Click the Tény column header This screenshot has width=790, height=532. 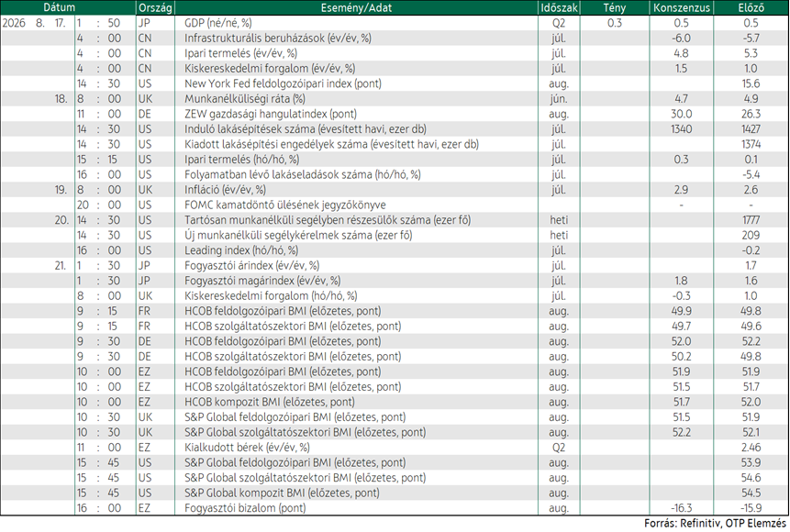tap(614, 7)
